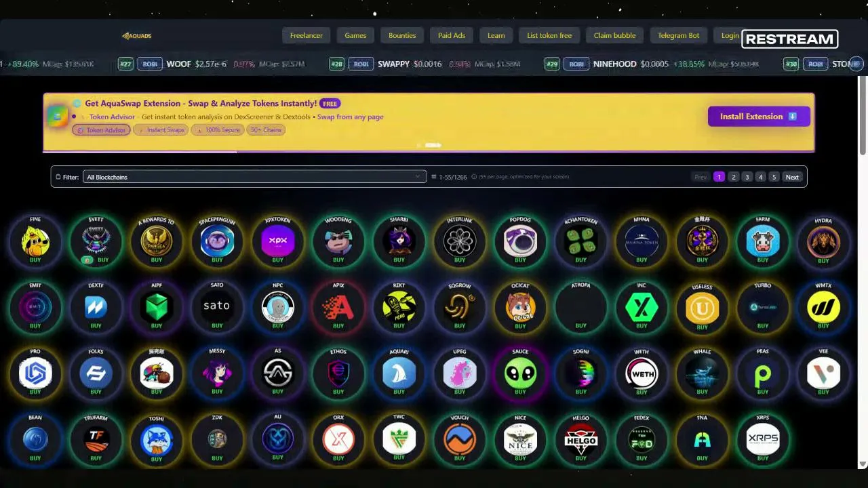This screenshot has height=488, width=868.
Task: Click the UPEG pink token icon
Action: [x=460, y=373]
